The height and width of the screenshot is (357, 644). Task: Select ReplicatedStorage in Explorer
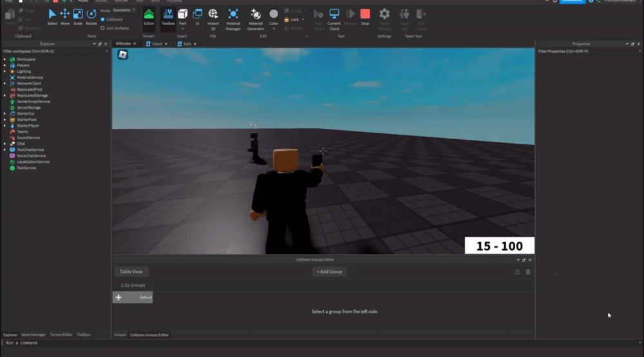click(32, 95)
